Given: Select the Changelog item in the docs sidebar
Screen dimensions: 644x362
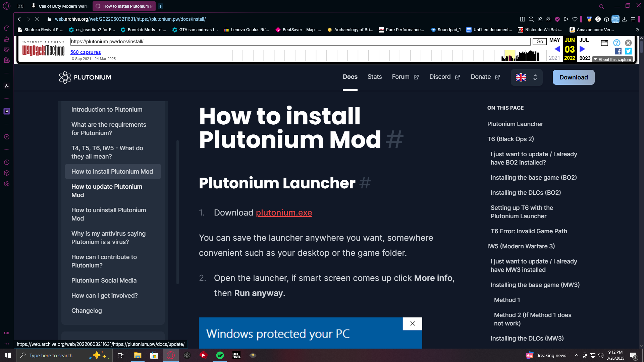Looking at the screenshot, I should tap(87, 310).
